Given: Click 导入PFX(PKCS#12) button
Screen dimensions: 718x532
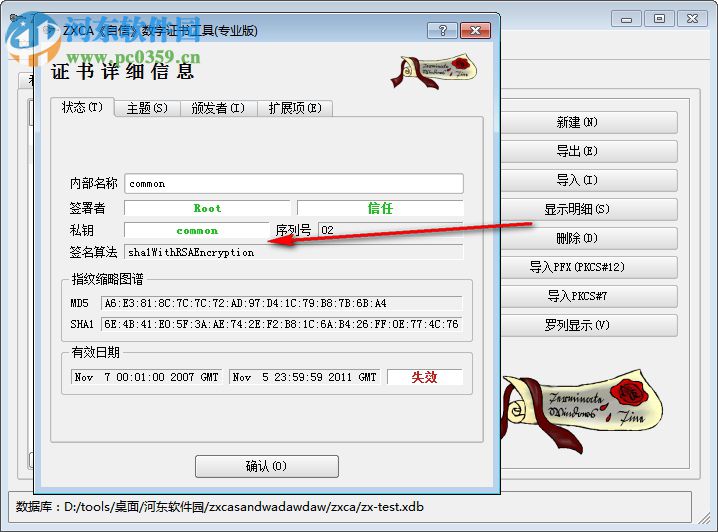Looking at the screenshot, I should coord(589,267).
